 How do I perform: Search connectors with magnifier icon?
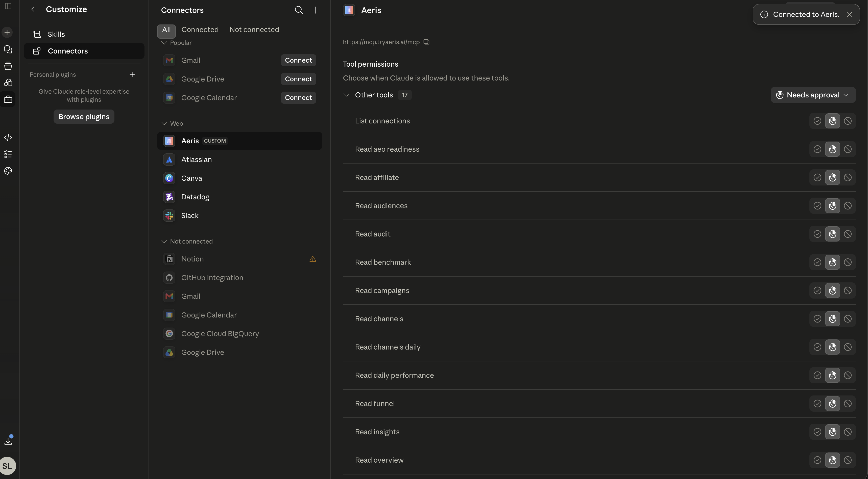(x=299, y=10)
